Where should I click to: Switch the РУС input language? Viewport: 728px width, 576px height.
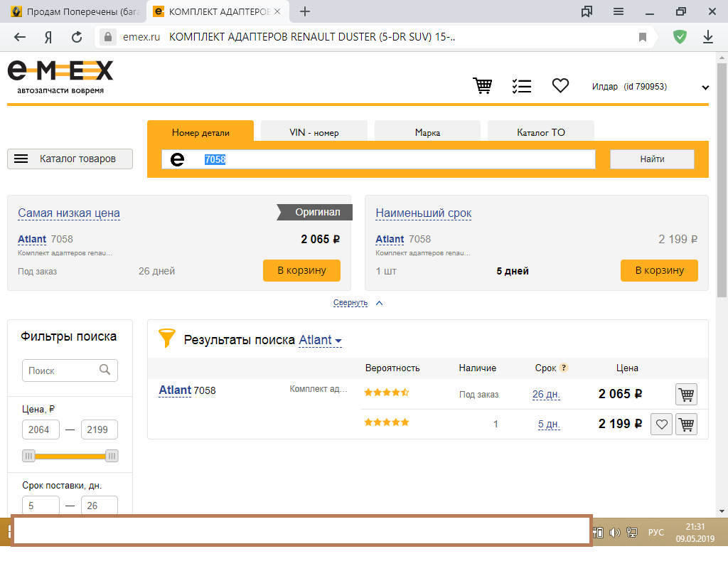tap(656, 533)
